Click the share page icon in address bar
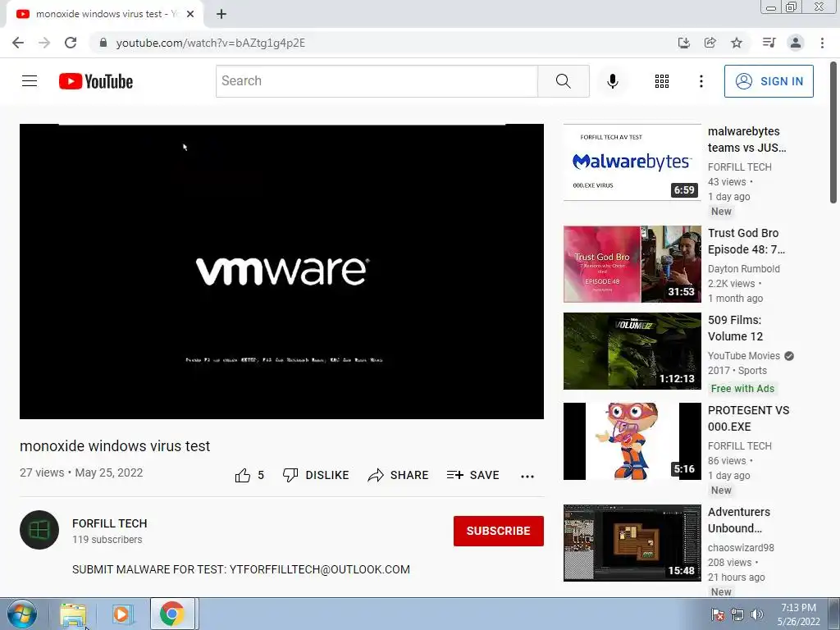Image resolution: width=840 pixels, height=630 pixels. (x=710, y=43)
